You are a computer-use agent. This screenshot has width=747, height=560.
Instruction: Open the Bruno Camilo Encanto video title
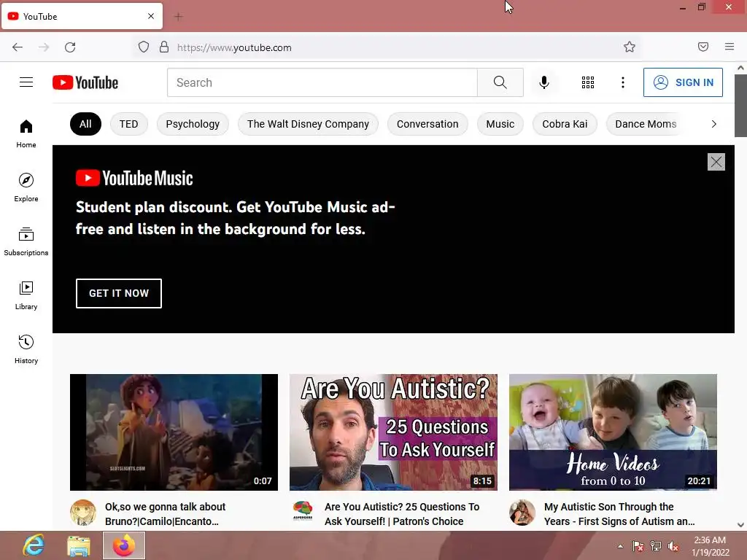tap(166, 514)
